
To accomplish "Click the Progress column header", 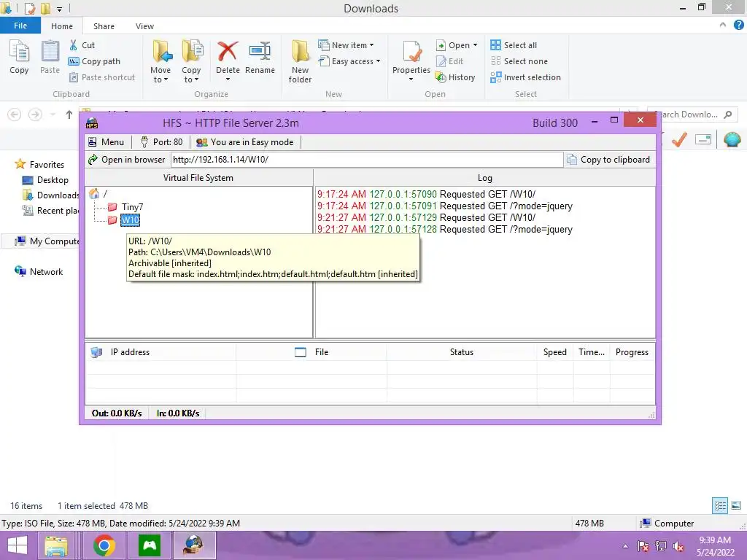I will click(x=632, y=352).
